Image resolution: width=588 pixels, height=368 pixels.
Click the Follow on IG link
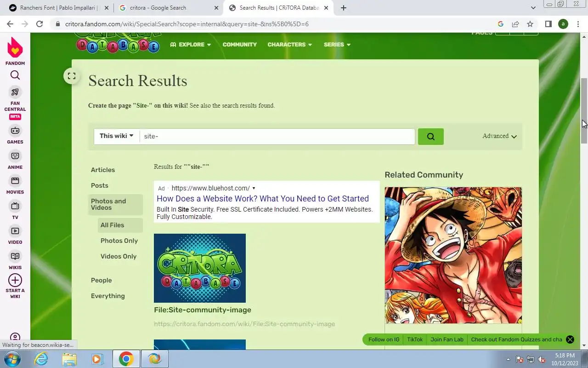click(x=384, y=339)
